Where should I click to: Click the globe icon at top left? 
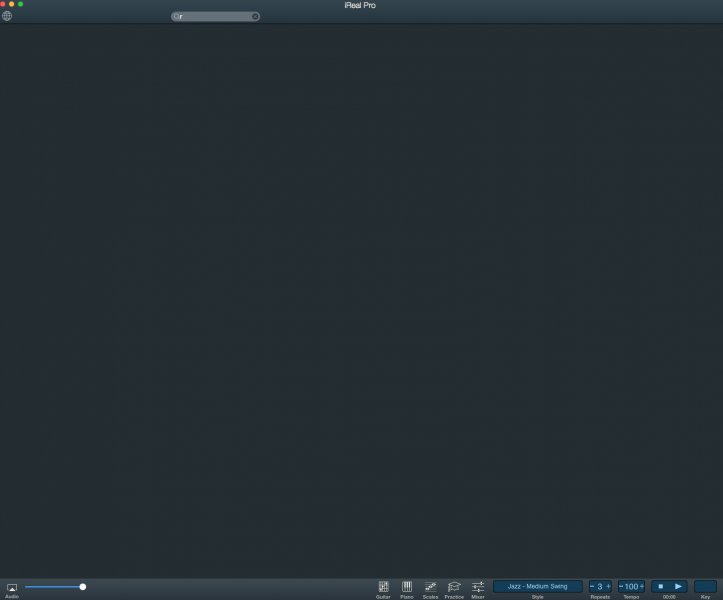[x=7, y=16]
